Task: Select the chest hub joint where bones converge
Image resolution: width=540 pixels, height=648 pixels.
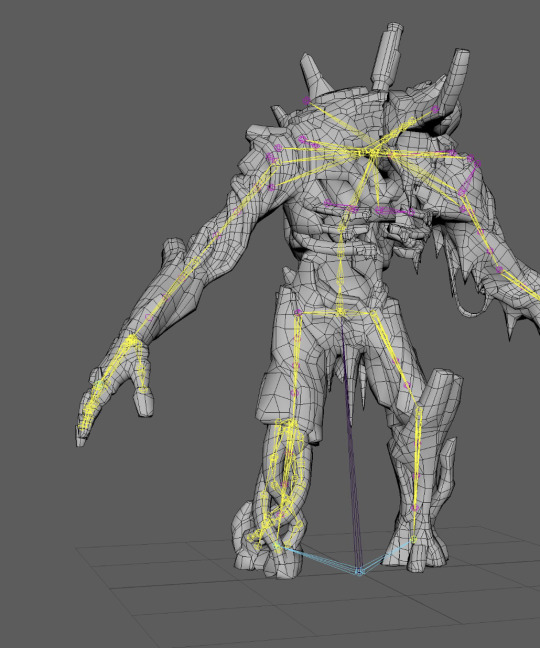Action: click(x=373, y=153)
